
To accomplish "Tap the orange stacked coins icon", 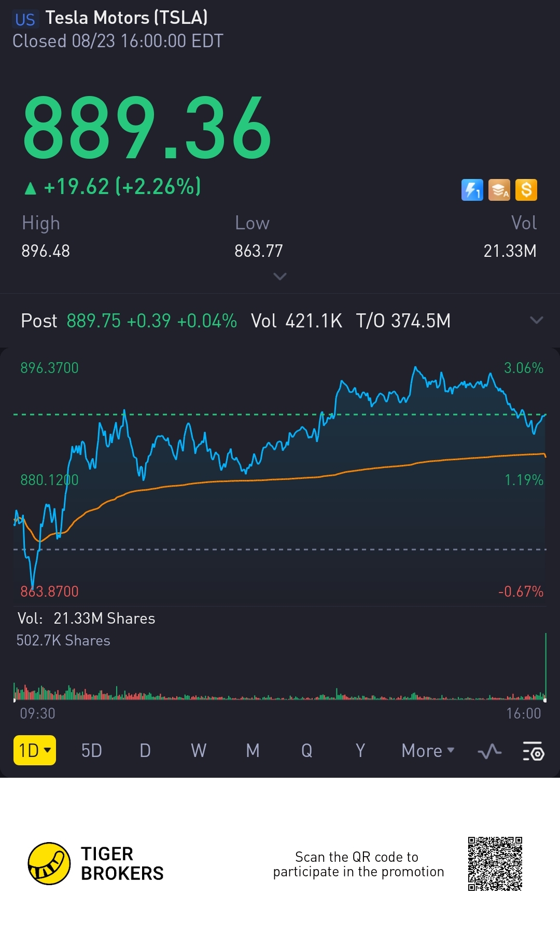I will pyautogui.click(x=499, y=190).
